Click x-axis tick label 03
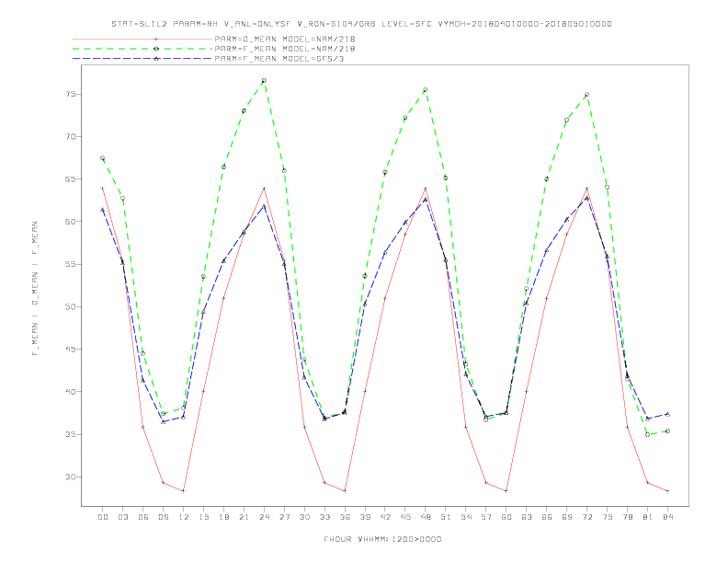Viewport: 728px width, 563px height. pyautogui.click(x=122, y=517)
